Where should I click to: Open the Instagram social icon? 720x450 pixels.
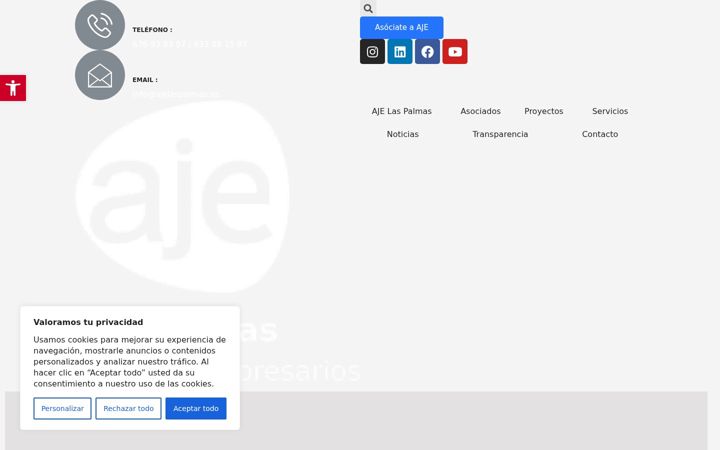coord(372,51)
